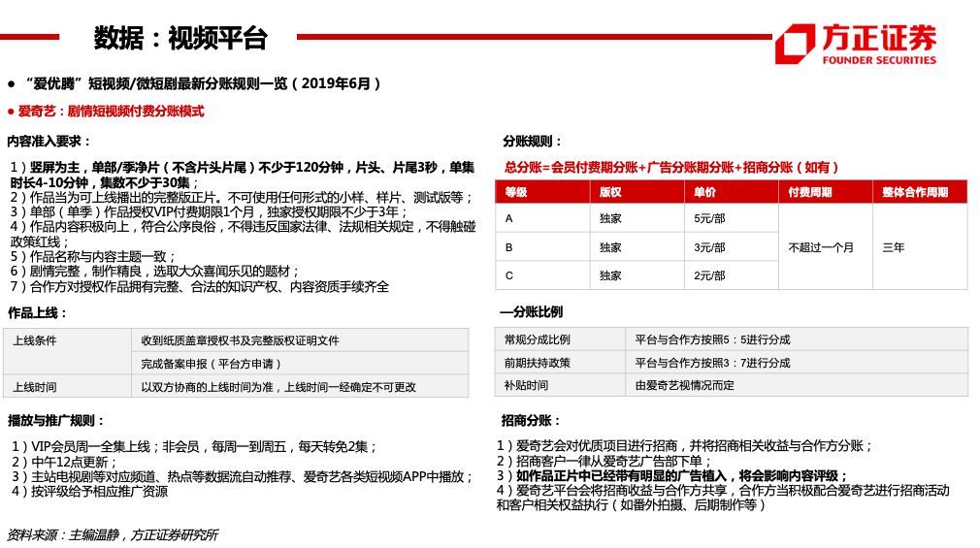Click the 内容准入要求 section heading

tap(49, 142)
